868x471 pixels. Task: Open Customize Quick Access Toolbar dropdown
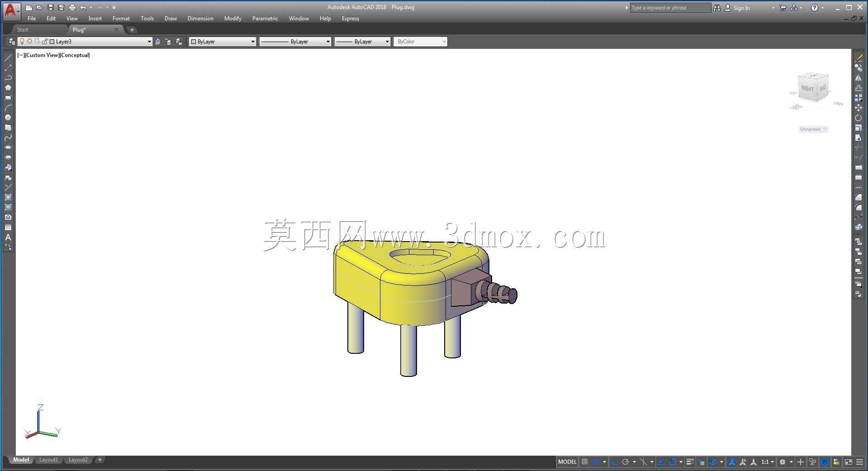pos(114,7)
